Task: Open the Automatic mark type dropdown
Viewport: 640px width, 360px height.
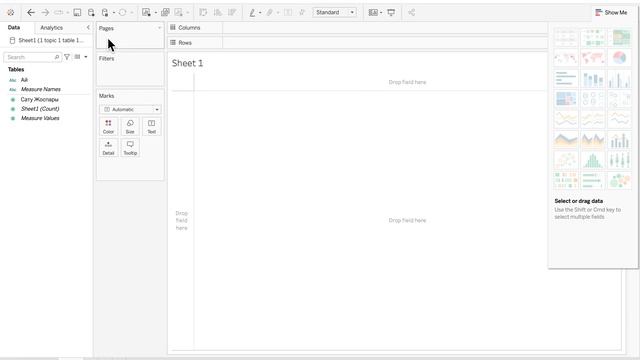Action: click(130, 109)
